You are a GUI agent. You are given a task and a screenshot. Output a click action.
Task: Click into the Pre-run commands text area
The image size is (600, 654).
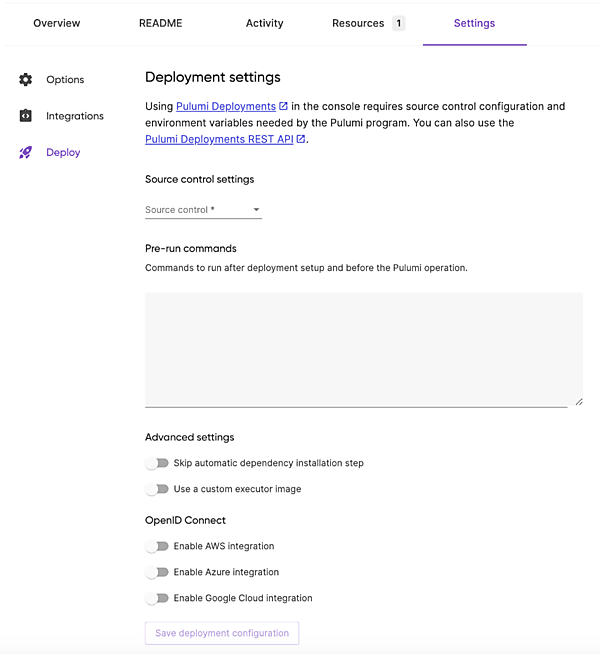(363, 349)
